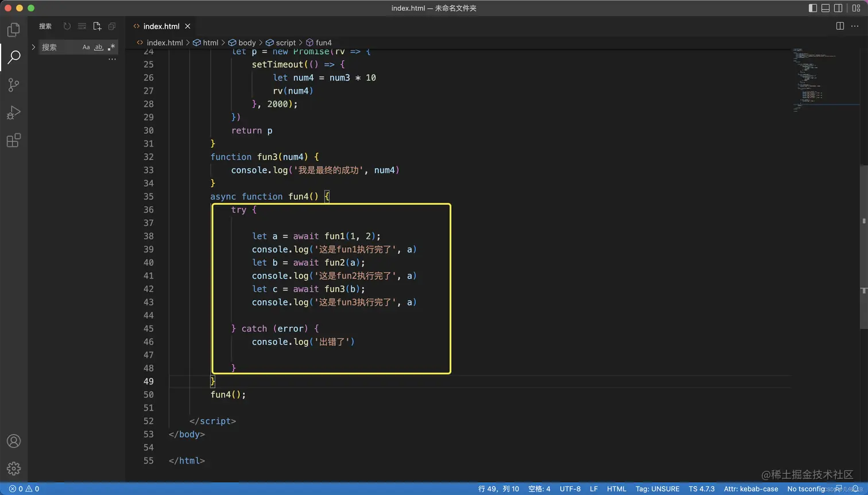The width and height of the screenshot is (868, 495).
Task: Click the 搜索 sidebar title
Action: [x=45, y=26]
